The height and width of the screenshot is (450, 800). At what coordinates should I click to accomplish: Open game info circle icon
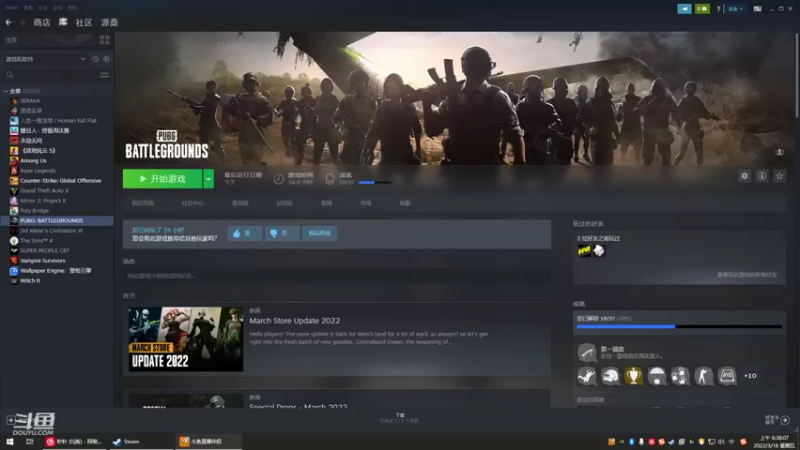(x=762, y=176)
